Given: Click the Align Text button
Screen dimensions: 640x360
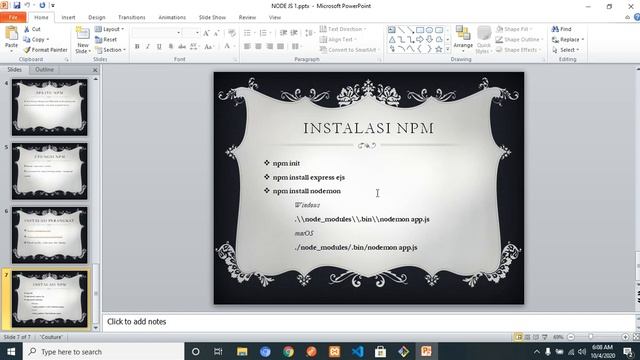Looking at the screenshot, I should [x=338, y=40].
